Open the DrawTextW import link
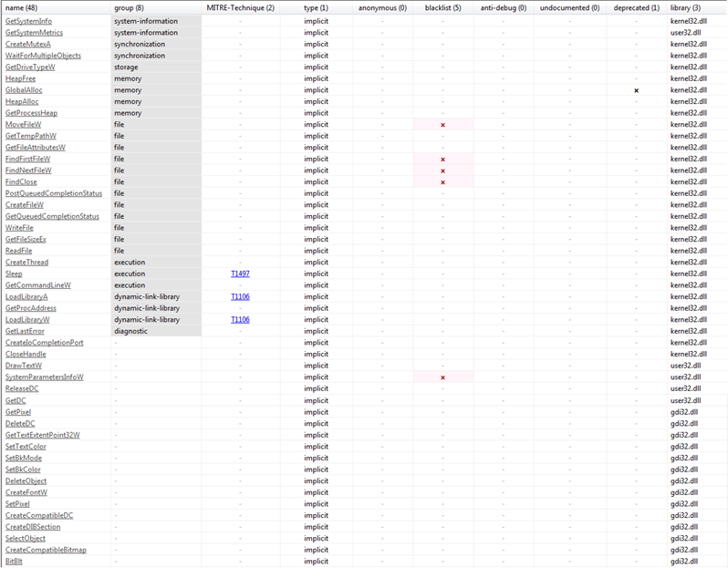 (x=23, y=366)
